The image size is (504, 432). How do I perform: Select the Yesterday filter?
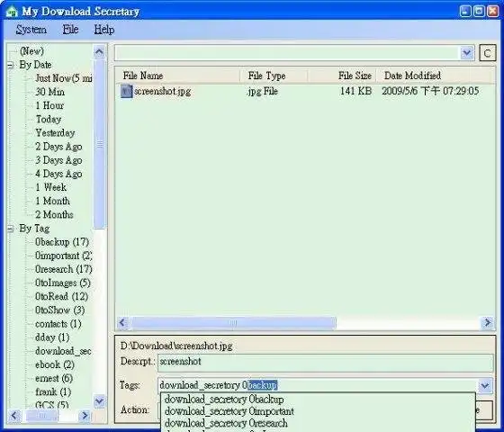55,133
